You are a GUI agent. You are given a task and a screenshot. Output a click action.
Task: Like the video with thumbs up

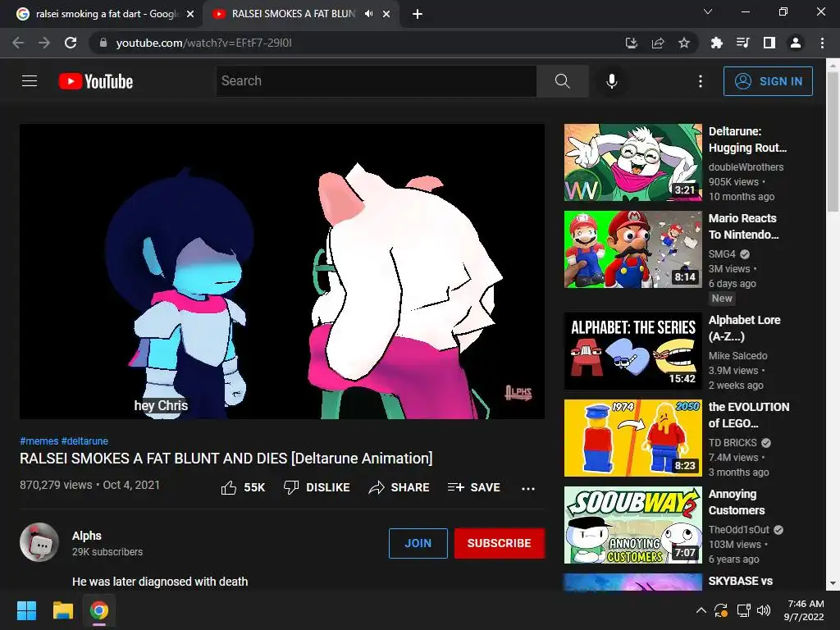(243, 487)
